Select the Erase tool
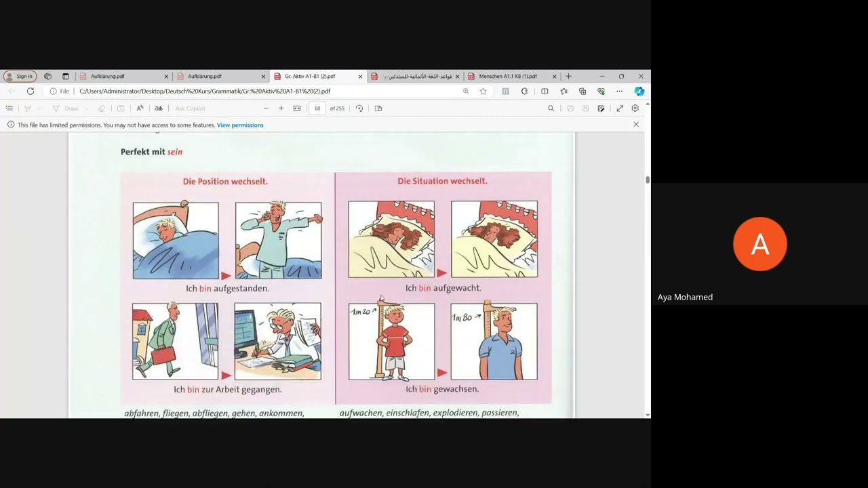The image size is (868, 488). [x=102, y=108]
